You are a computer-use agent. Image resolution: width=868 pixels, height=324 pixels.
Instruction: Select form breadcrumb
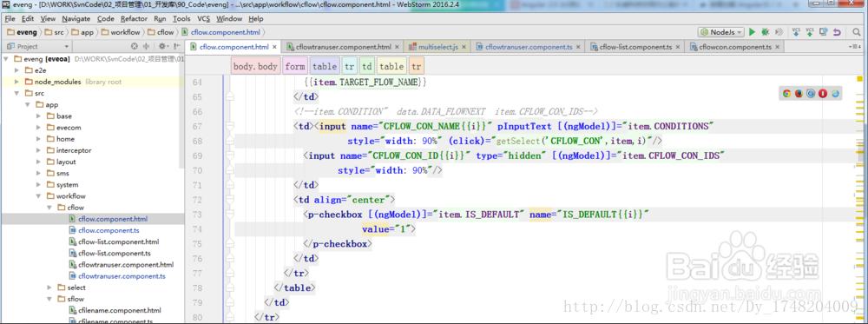coord(295,67)
